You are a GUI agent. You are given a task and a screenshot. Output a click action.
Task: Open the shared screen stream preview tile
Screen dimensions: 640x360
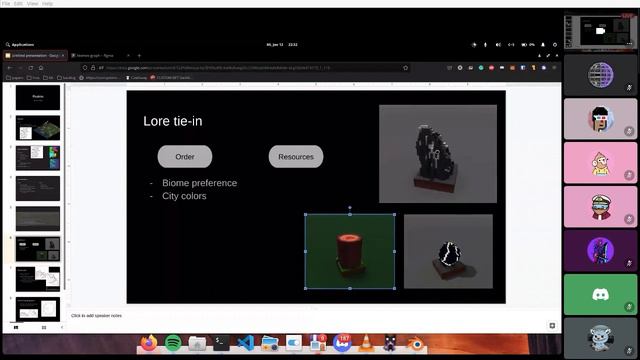point(600,31)
